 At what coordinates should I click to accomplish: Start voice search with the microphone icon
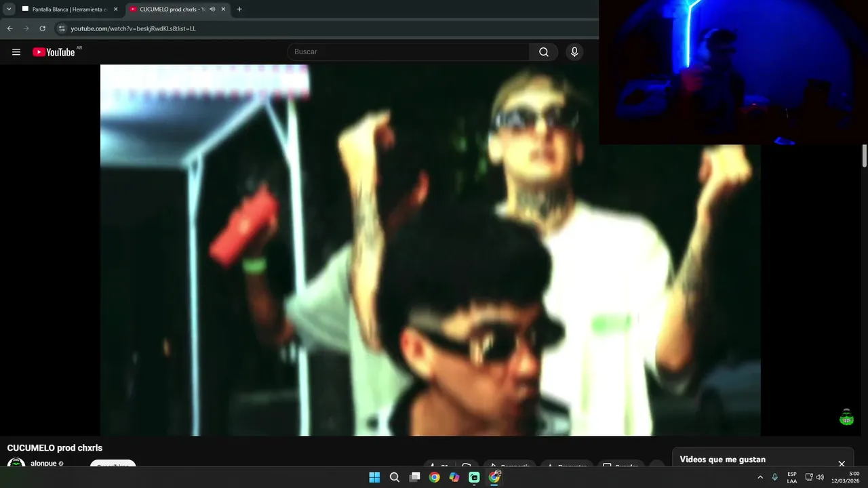574,52
